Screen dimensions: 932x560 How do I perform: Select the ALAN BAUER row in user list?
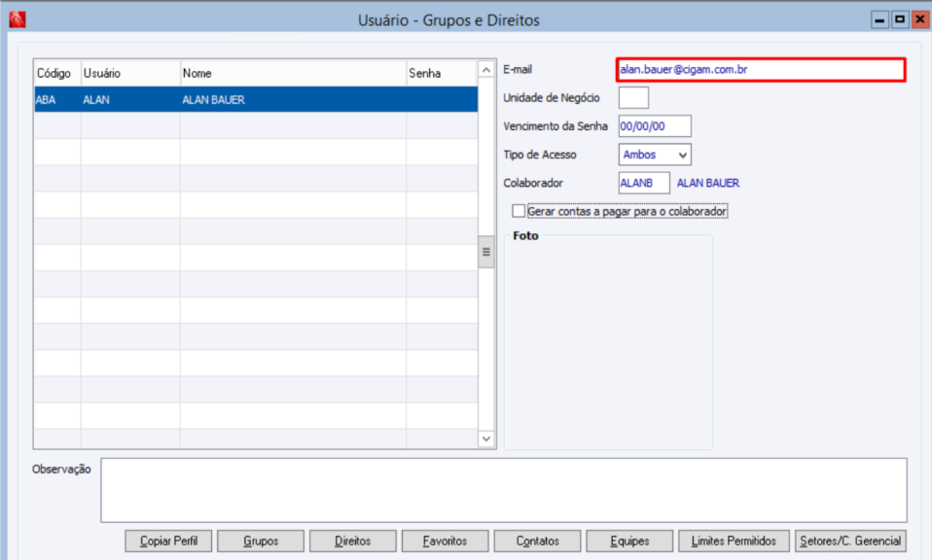(256, 100)
